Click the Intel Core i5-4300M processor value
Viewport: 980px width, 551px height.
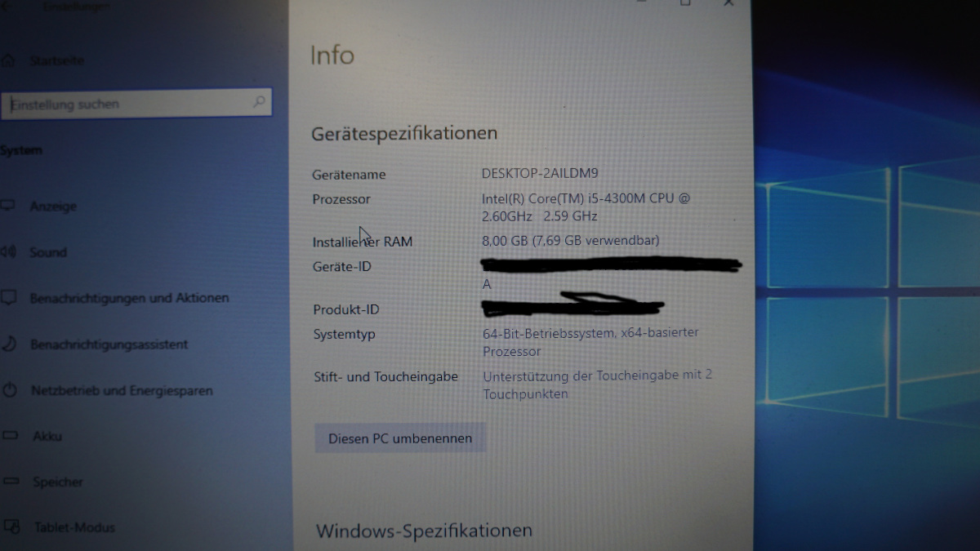pyautogui.click(x=586, y=207)
